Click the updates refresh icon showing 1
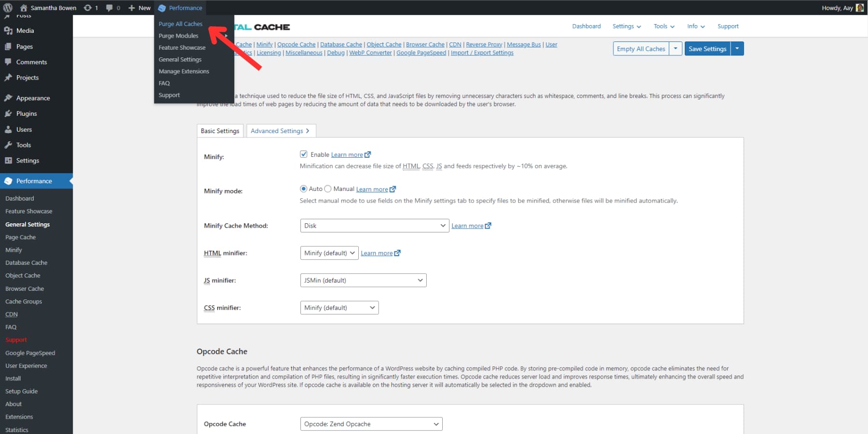Image resolution: width=868 pixels, height=434 pixels. click(x=88, y=7)
